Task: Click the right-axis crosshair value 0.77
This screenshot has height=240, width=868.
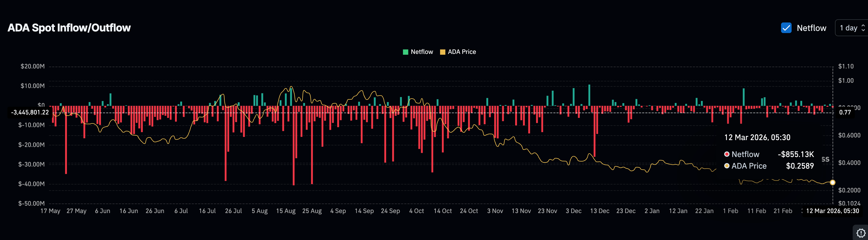Action: 845,113
